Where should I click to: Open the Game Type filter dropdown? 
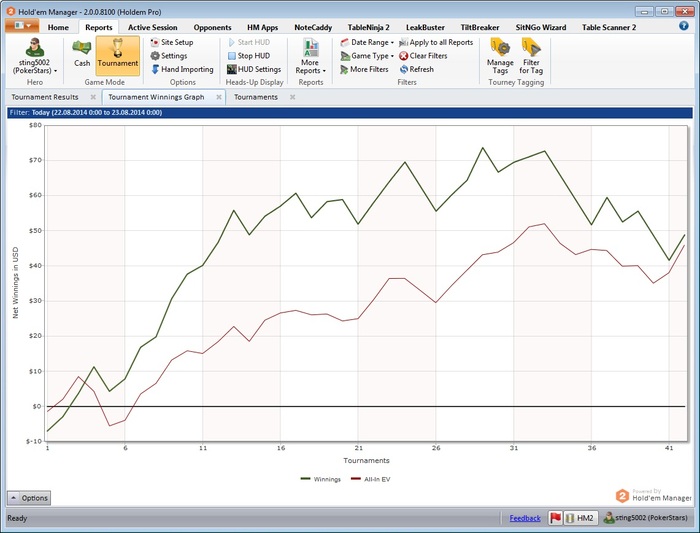point(367,56)
